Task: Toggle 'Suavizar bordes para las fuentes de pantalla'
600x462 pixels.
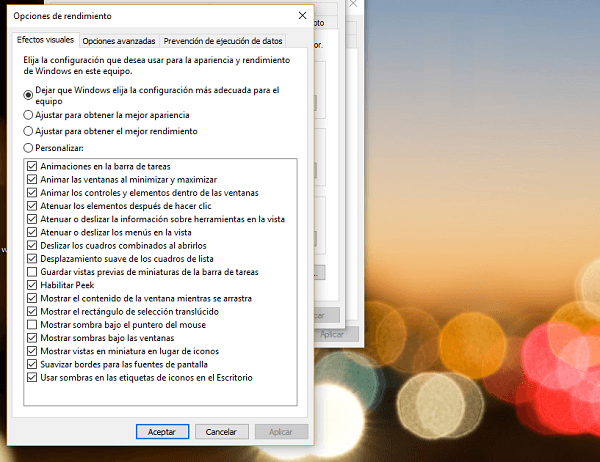Action: (x=33, y=365)
